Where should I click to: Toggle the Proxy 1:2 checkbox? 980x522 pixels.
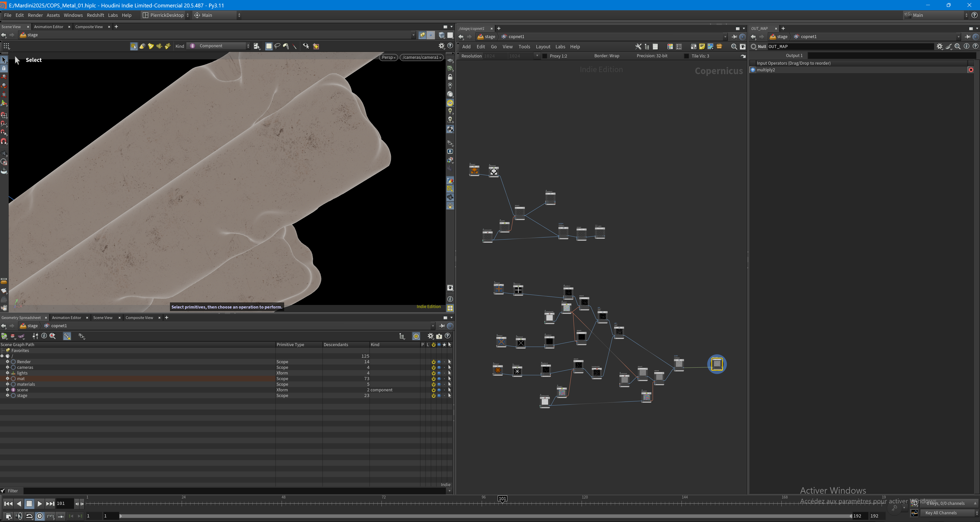[544, 56]
